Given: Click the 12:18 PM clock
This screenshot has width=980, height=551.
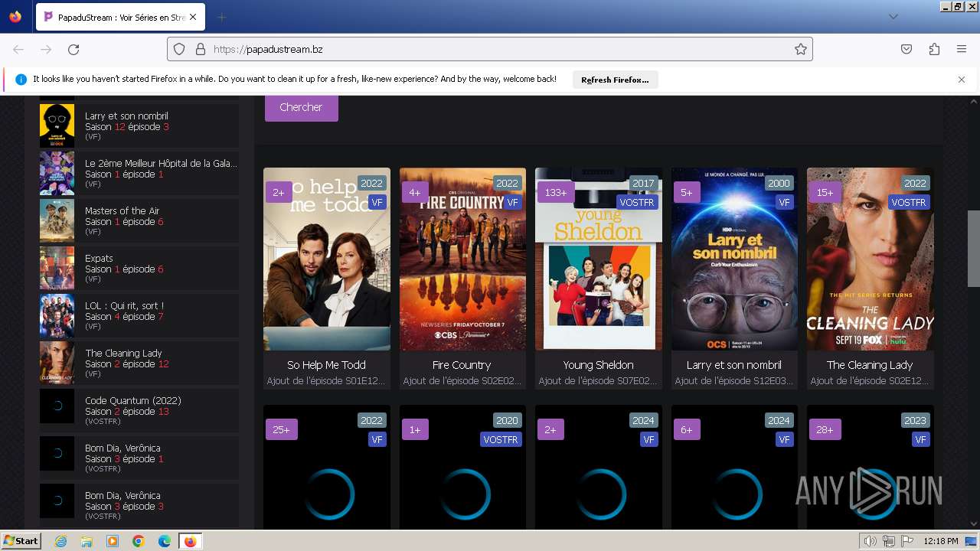Looking at the screenshot, I should click(x=942, y=541).
